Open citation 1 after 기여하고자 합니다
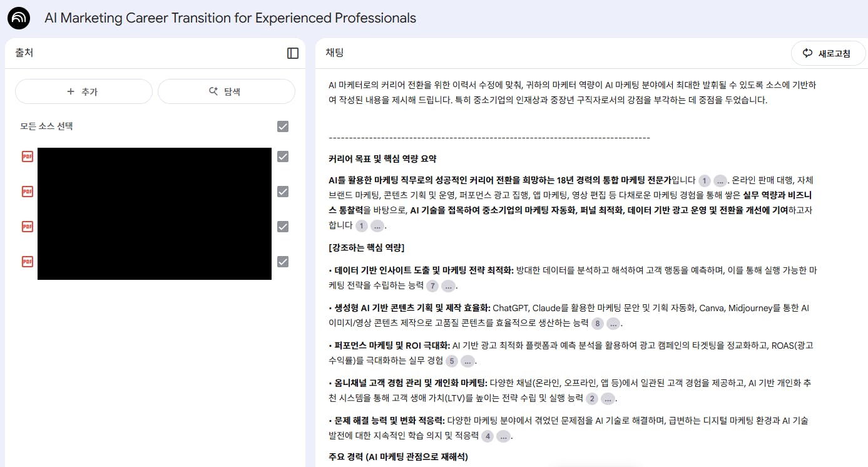Screen dimensions: 868x467 coord(362,225)
